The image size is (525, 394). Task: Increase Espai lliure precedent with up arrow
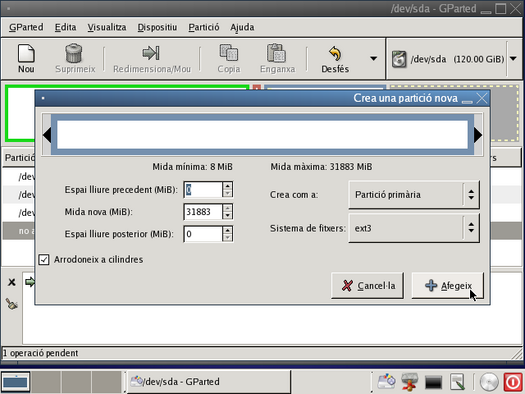click(x=227, y=186)
